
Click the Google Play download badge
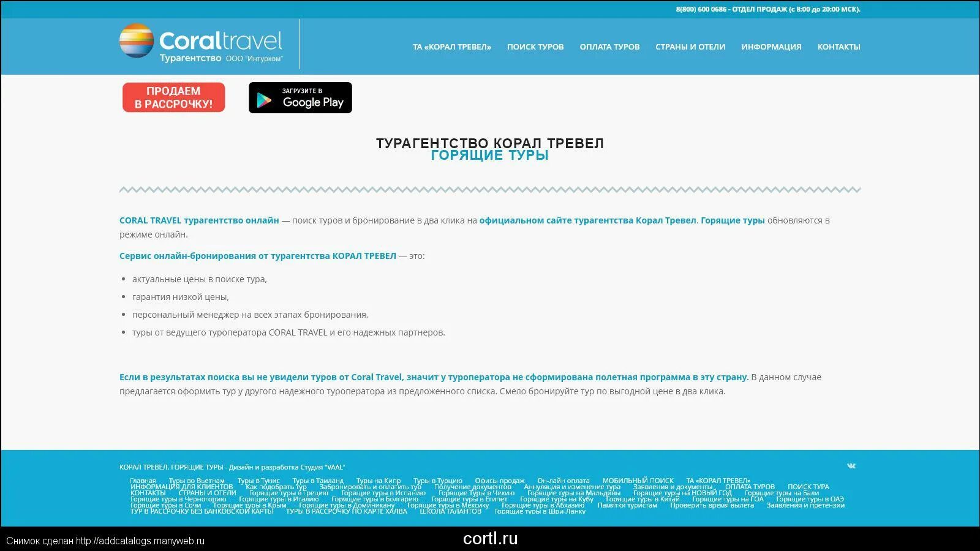pyautogui.click(x=300, y=98)
